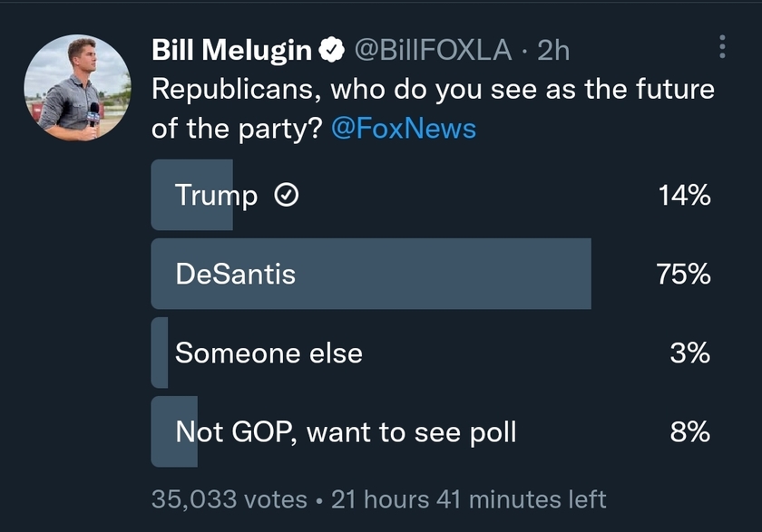Open the Bill Melugin display name
This screenshot has width=762, height=532.
(231, 50)
